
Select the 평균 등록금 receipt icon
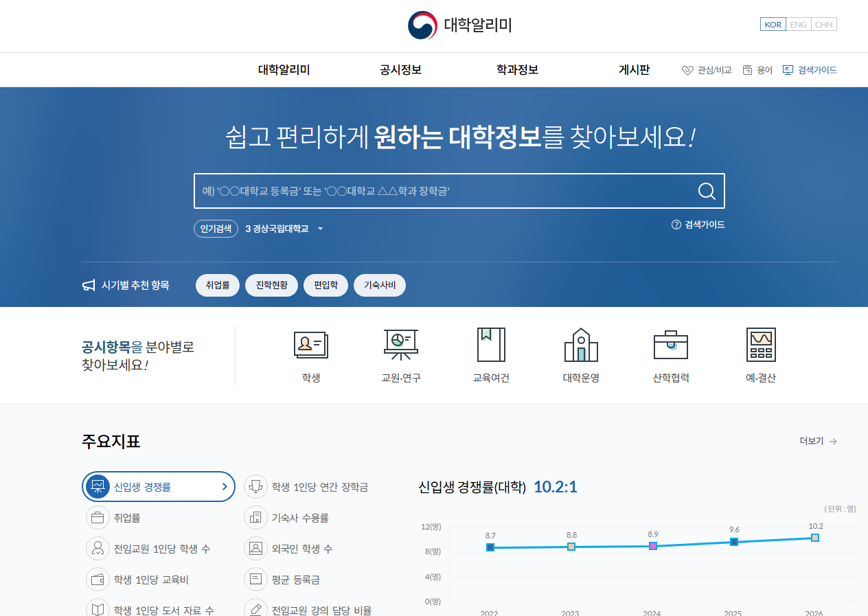[255, 580]
